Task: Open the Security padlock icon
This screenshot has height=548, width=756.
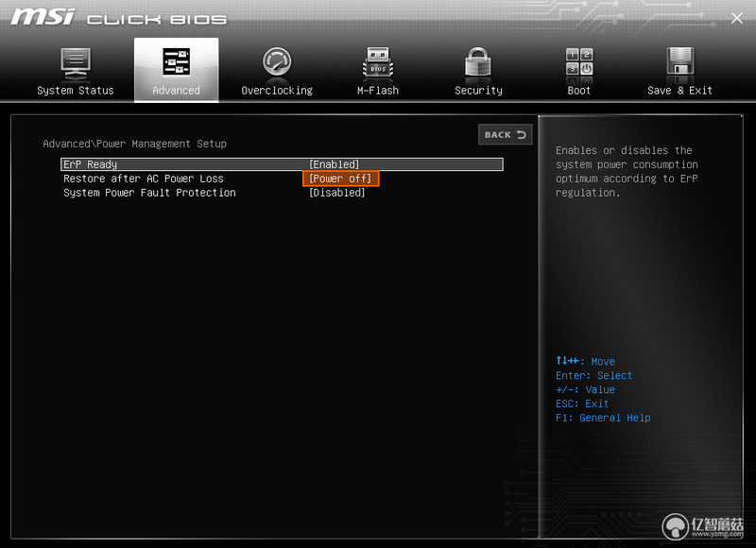Action: (x=478, y=62)
